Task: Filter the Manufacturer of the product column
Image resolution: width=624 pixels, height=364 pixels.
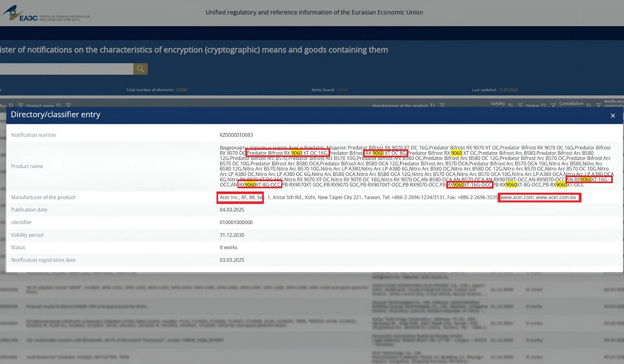Action: pyautogui.click(x=442, y=105)
